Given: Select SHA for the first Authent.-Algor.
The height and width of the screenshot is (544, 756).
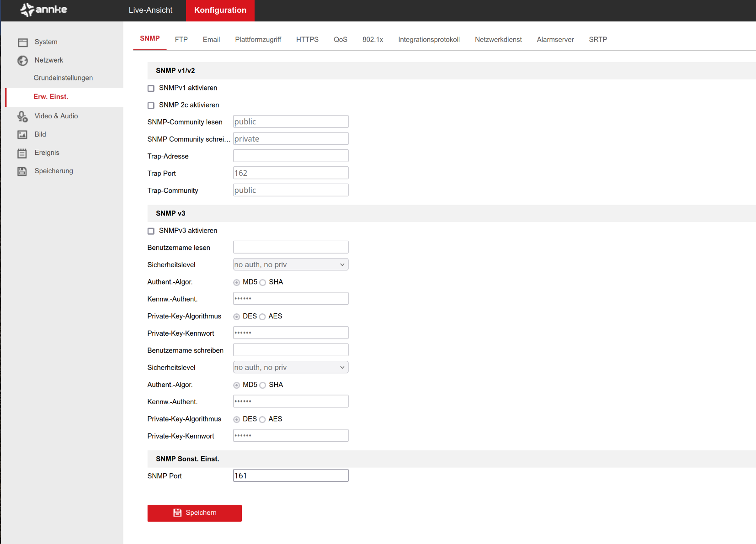Looking at the screenshot, I should click(x=263, y=283).
